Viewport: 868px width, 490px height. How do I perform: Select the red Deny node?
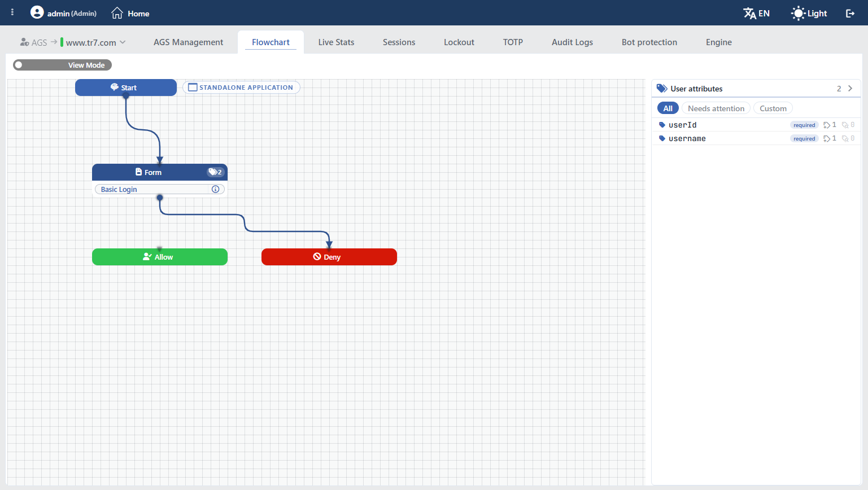pos(329,257)
